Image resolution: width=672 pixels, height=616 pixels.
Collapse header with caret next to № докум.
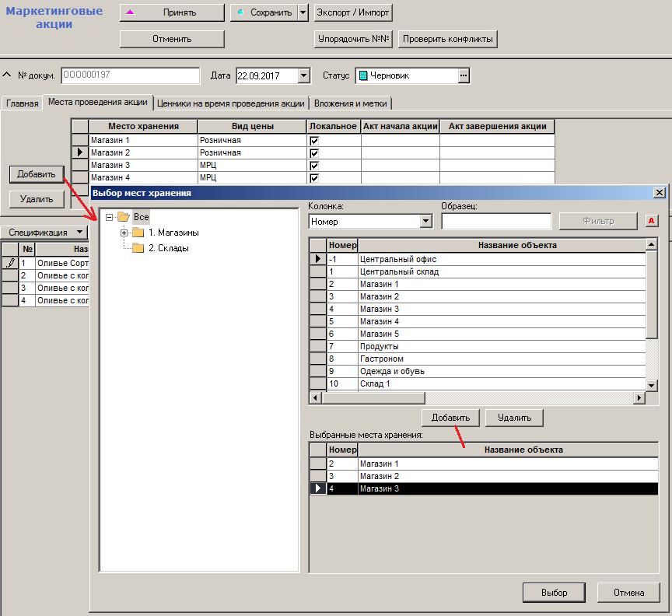6,75
